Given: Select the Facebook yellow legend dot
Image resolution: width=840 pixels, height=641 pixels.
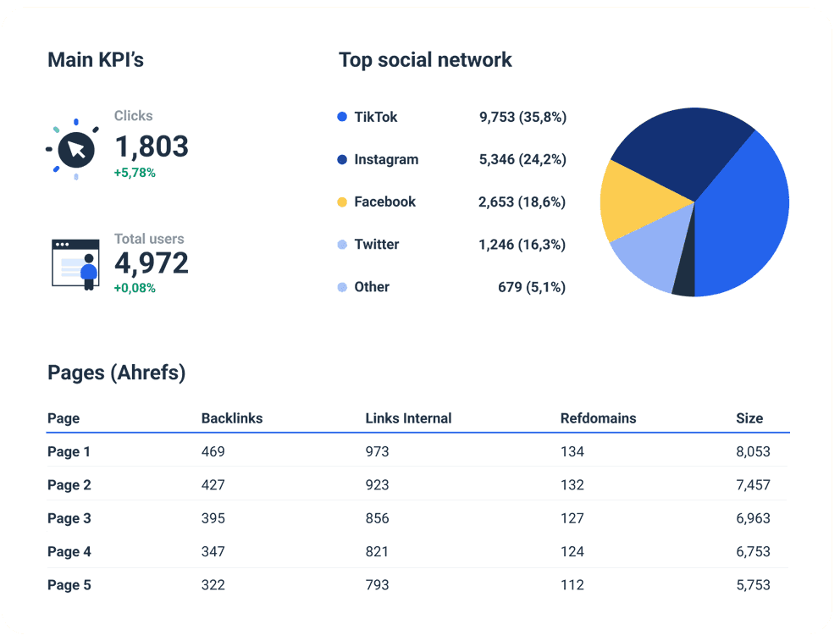Looking at the screenshot, I should [x=342, y=202].
